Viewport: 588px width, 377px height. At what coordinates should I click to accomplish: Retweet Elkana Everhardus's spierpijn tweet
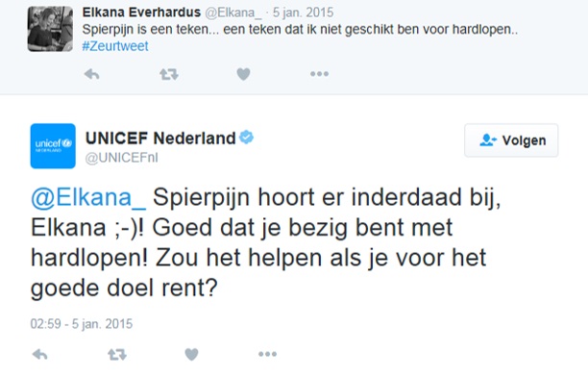[x=169, y=74]
